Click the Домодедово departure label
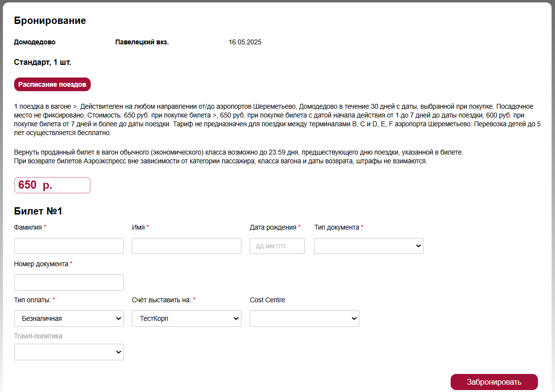 click(x=35, y=42)
